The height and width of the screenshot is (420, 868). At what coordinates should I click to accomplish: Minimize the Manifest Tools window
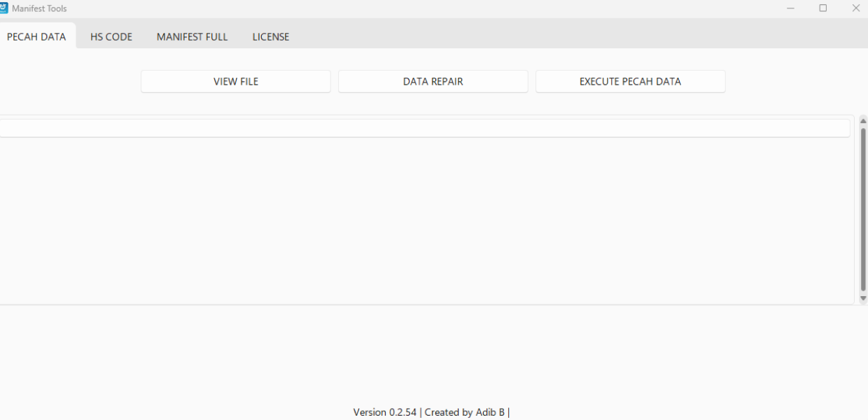pos(790,8)
